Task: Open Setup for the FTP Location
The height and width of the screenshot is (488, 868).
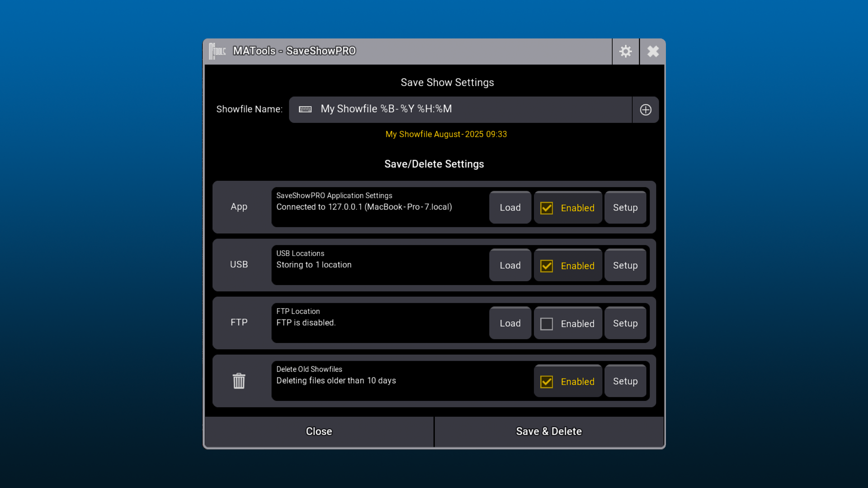Action: 625,323
